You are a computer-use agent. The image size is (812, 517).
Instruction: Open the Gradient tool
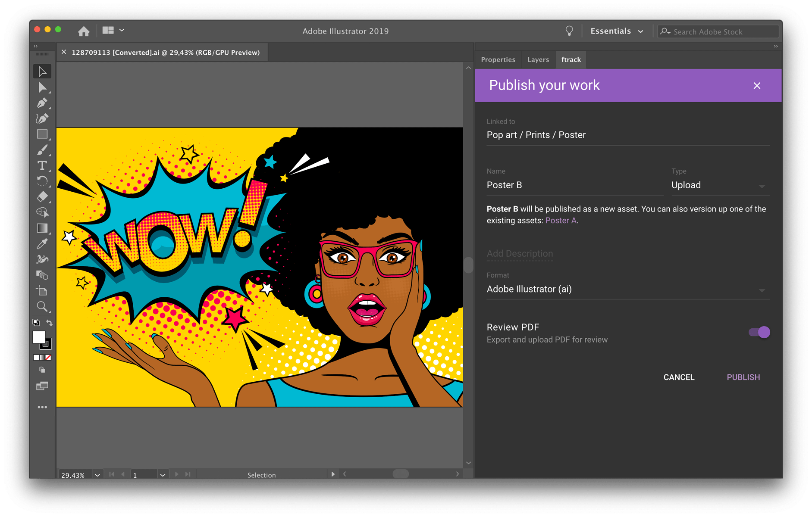42,228
